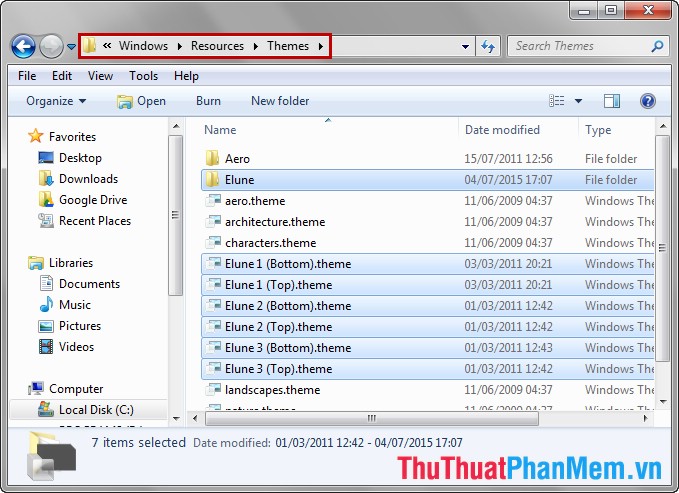Screen dimensions: 679x493
Task: Open the Organize dropdown
Action: pyautogui.click(x=56, y=101)
